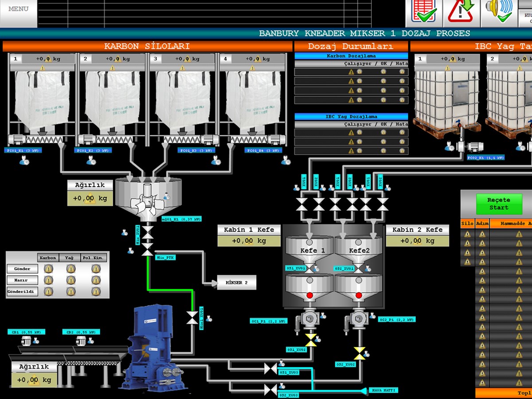Select the yellow OS1_XV02 valve
The height and width of the screenshot is (399, 532).
point(311,340)
